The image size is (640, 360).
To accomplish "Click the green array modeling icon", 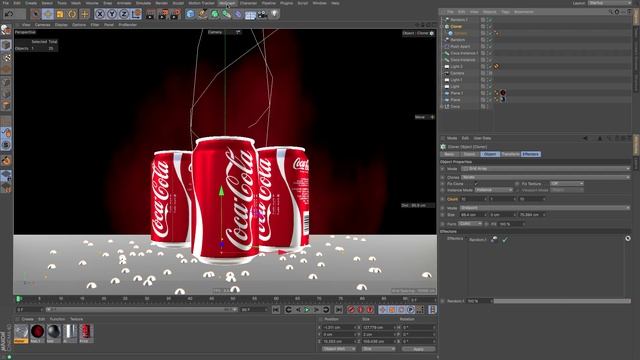I will [226, 14].
